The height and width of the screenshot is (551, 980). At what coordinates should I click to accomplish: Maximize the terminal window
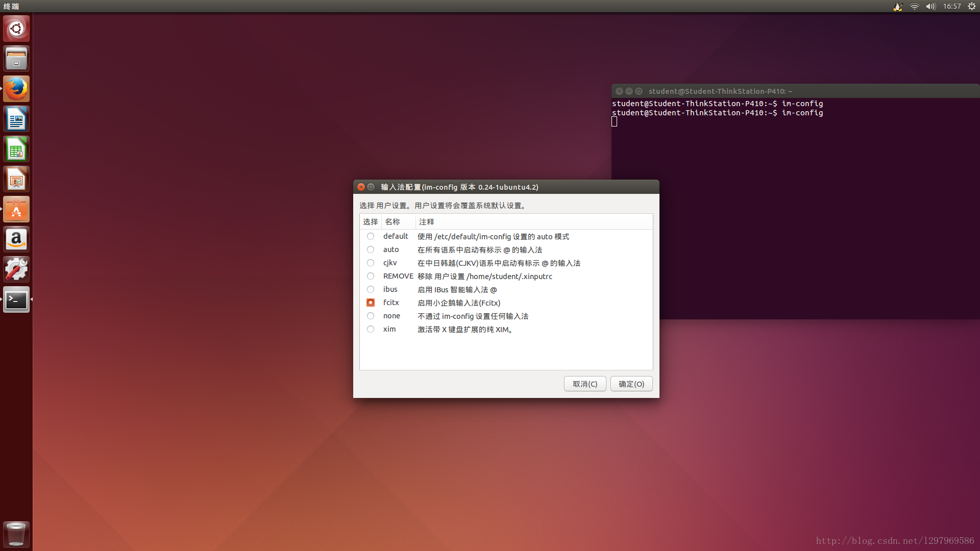click(x=639, y=91)
